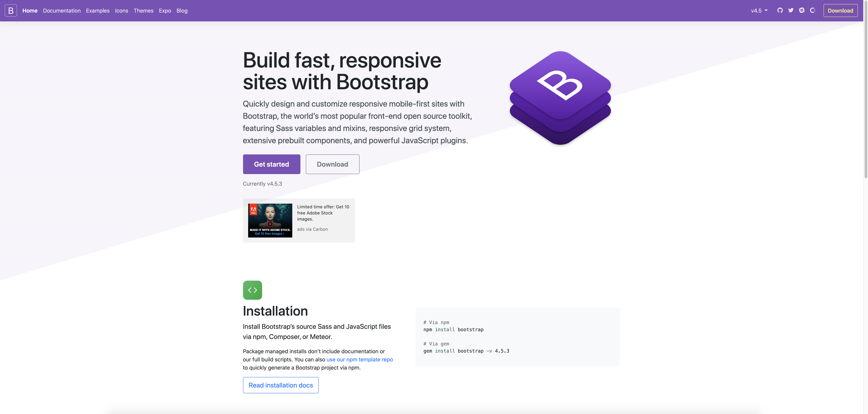Click the 'ads via Carbon' link

click(312, 229)
